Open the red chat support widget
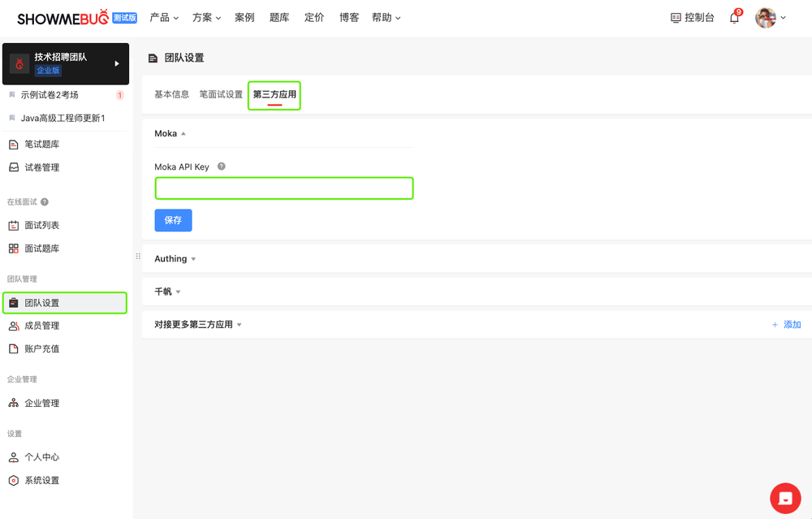 tap(785, 498)
